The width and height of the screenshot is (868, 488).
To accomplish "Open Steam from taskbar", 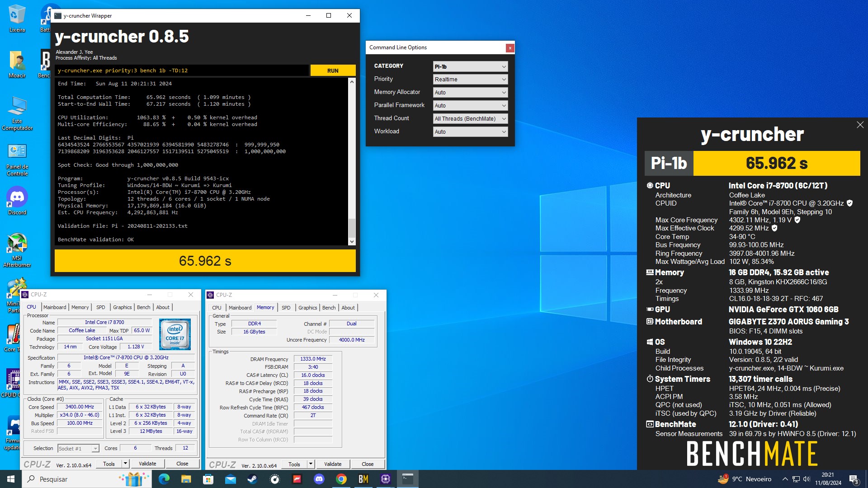I will click(252, 479).
